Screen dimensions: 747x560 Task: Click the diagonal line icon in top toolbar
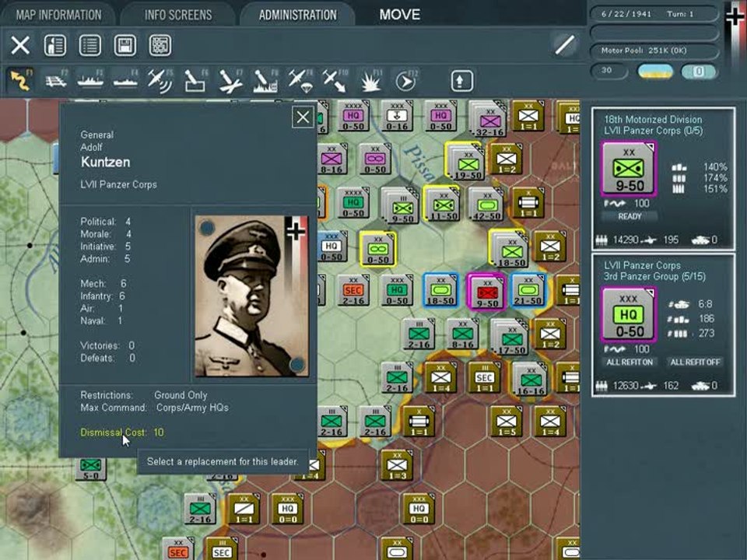coord(565,45)
